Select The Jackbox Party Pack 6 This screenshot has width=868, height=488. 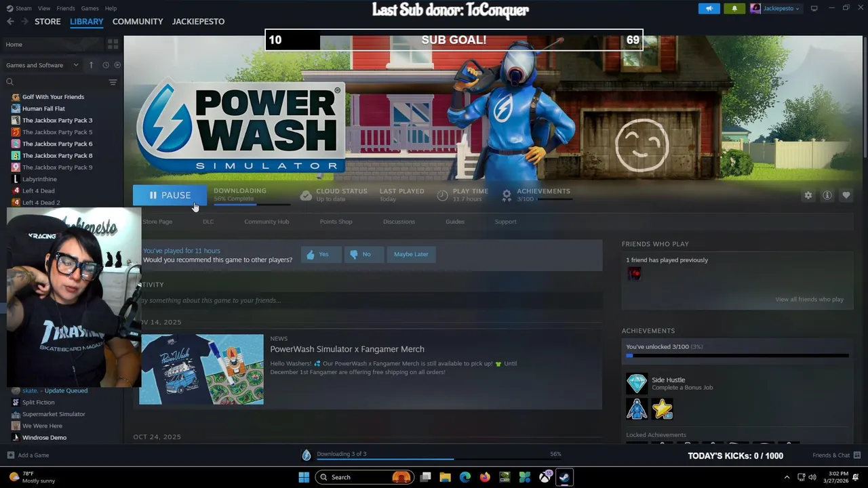57,144
